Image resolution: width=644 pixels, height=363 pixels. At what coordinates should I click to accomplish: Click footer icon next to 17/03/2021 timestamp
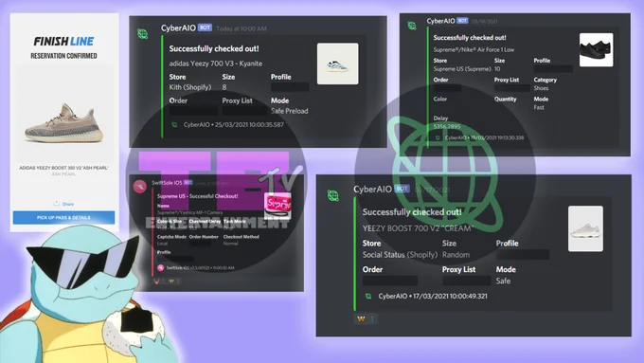(x=368, y=296)
